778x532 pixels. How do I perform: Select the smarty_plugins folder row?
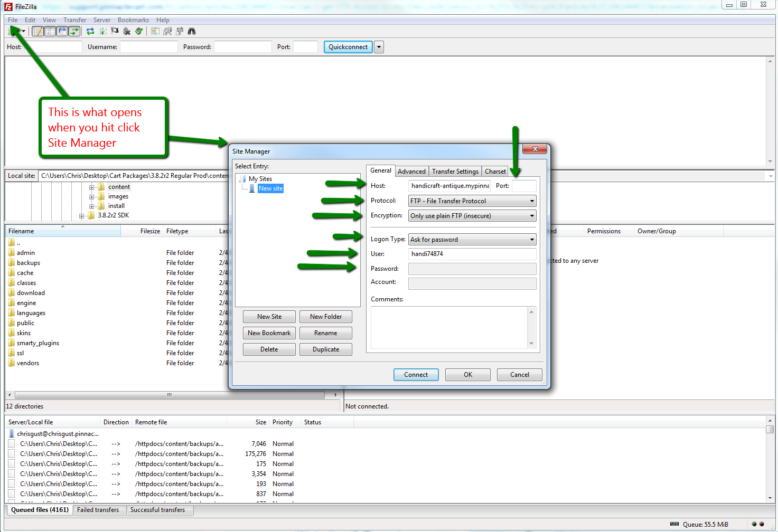[x=116, y=343]
